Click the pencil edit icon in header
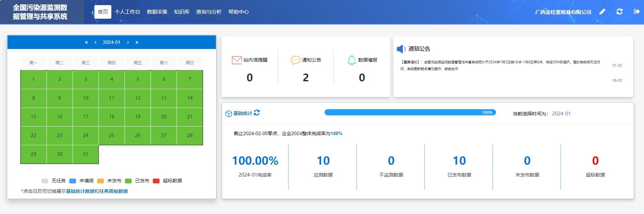644x214 pixels. coord(602,12)
